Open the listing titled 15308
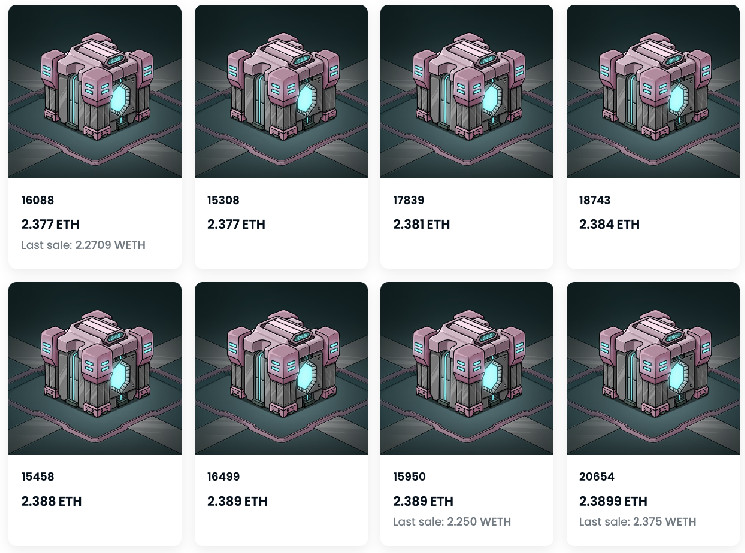Viewport: 745px width, 553px height. point(223,200)
